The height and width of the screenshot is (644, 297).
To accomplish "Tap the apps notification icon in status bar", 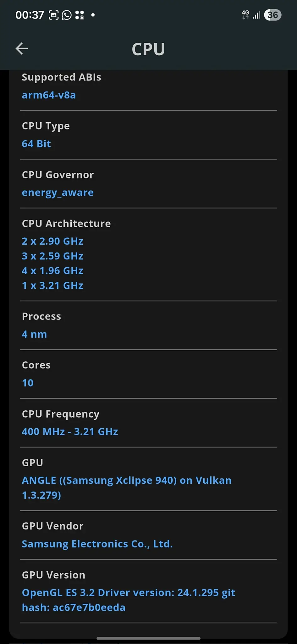I will 80,15.
